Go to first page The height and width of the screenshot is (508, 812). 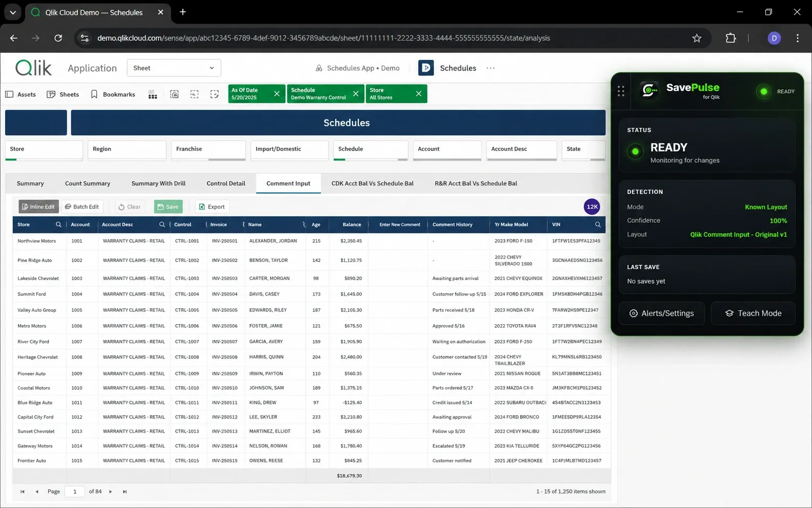[23, 492]
